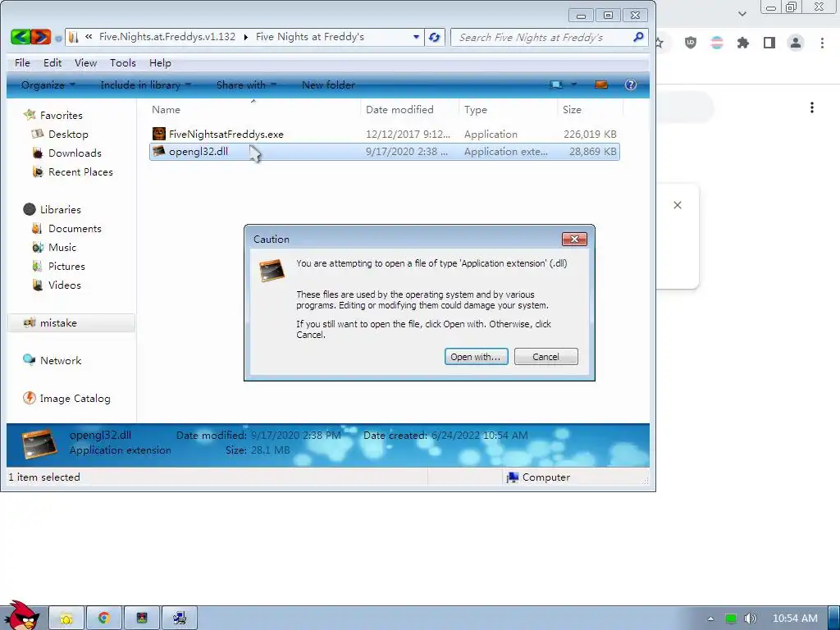Click the 10:54 AM taskbar clock
Screen dimensions: 840x630
pyautogui.click(x=795, y=619)
